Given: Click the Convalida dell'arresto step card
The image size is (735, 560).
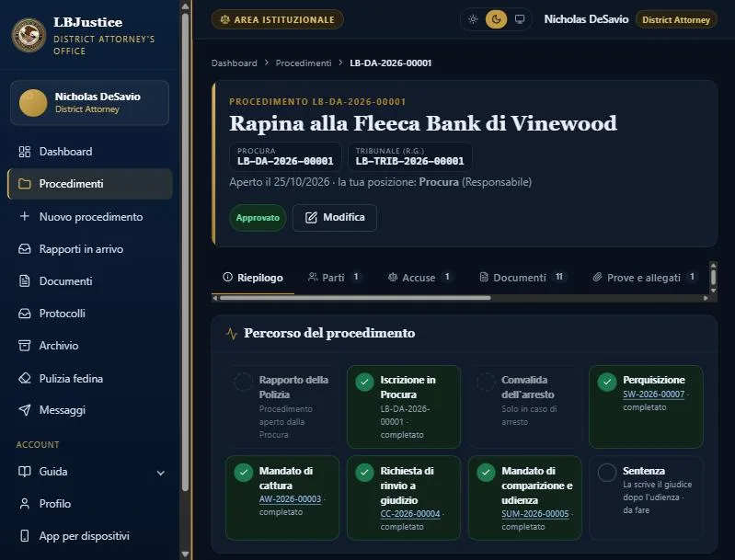Looking at the screenshot, I should pos(525,406).
